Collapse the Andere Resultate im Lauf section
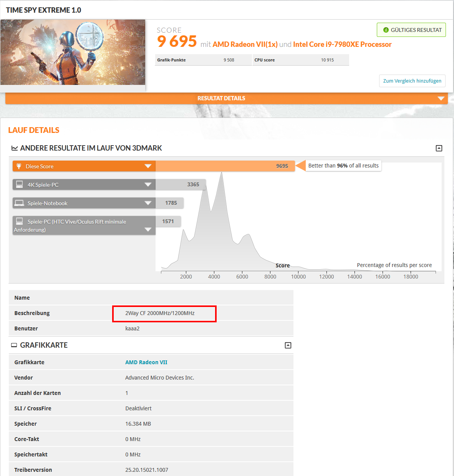The image size is (454, 476). (x=439, y=148)
